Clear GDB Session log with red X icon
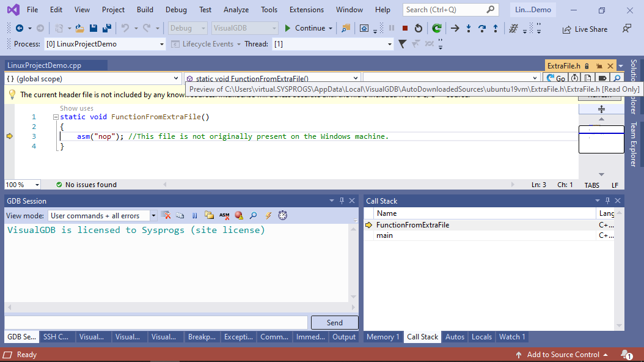644x362 pixels. pyautogui.click(x=166, y=215)
